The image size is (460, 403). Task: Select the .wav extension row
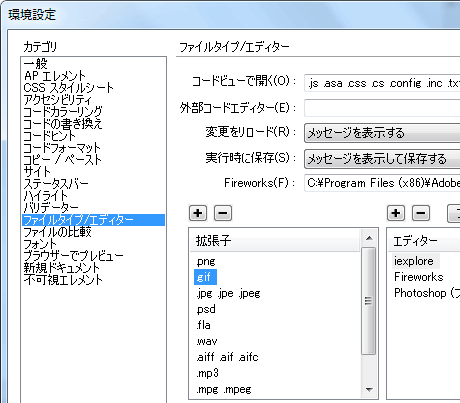click(207, 341)
